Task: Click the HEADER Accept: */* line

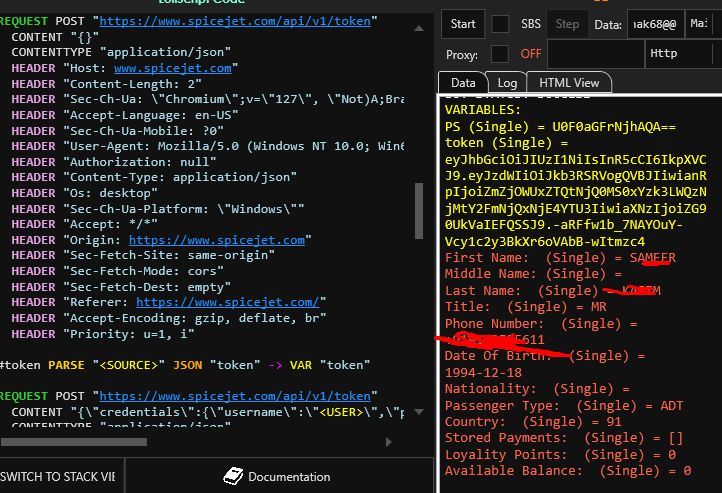Action: [84, 224]
